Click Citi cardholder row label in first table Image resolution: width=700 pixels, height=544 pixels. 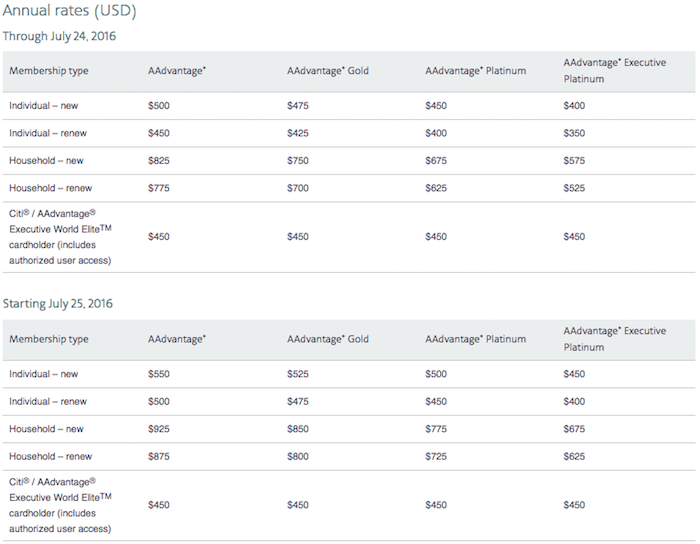tap(60, 237)
